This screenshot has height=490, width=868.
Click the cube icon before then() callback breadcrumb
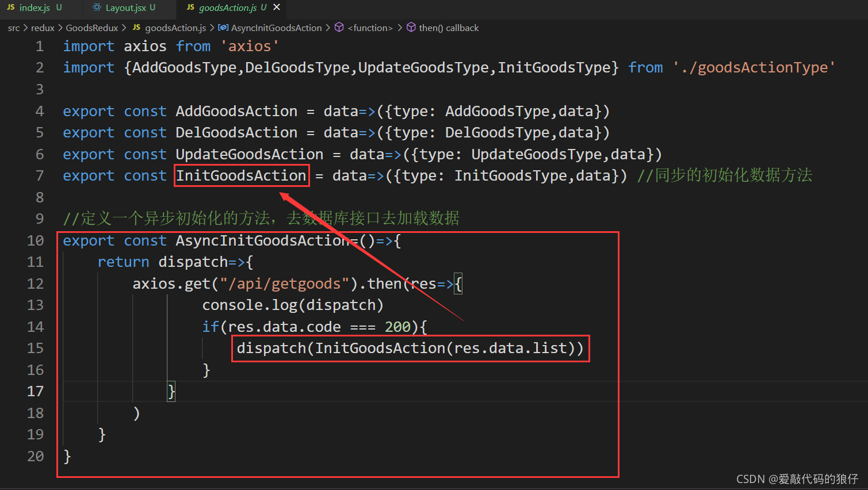(411, 27)
